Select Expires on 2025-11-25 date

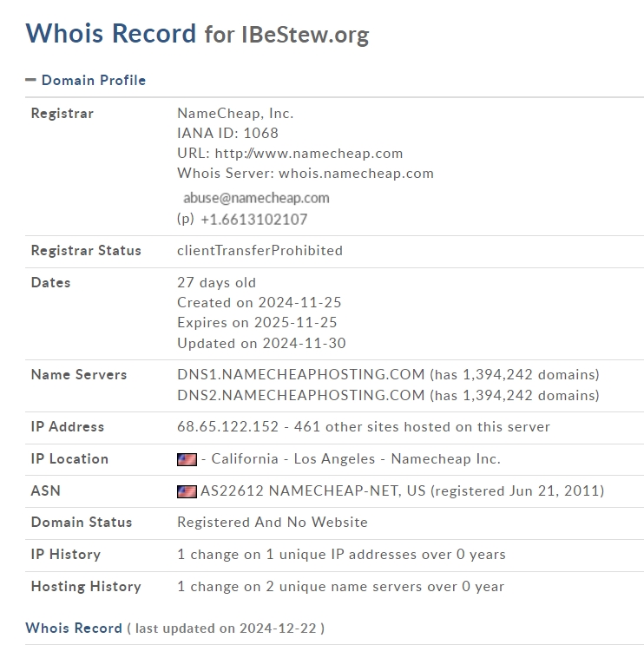click(x=257, y=323)
